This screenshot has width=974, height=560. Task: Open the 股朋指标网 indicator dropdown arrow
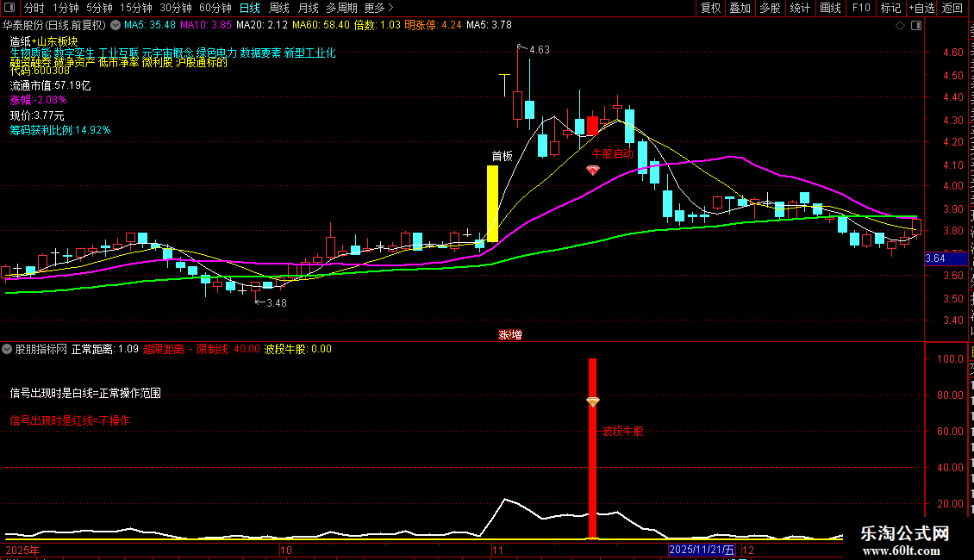[x=7, y=350]
